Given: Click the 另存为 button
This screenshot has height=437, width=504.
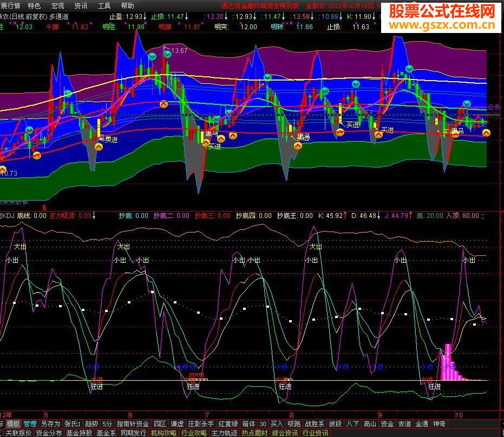Looking at the screenshot, I should tap(50, 424).
